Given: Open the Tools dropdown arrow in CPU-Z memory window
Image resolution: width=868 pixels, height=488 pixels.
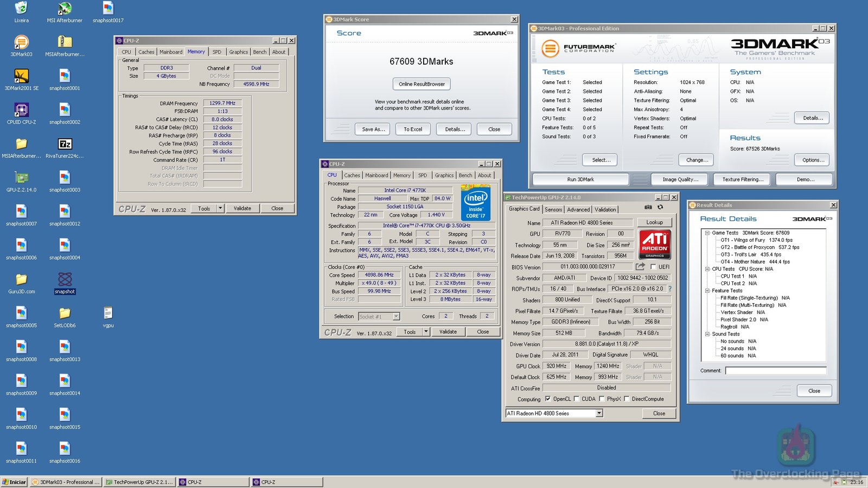Looking at the screenshot, I should click(x=220, y=208).
